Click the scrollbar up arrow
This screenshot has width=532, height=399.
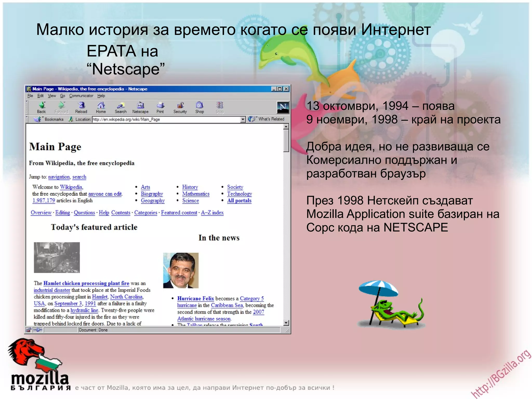point(286,127)
